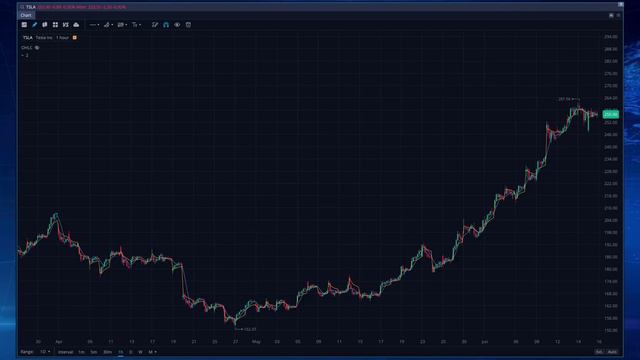This screenshot has width=640, height=360.
Task: Select the blue pencil drawing tool
Action: (x=35, y=25)
